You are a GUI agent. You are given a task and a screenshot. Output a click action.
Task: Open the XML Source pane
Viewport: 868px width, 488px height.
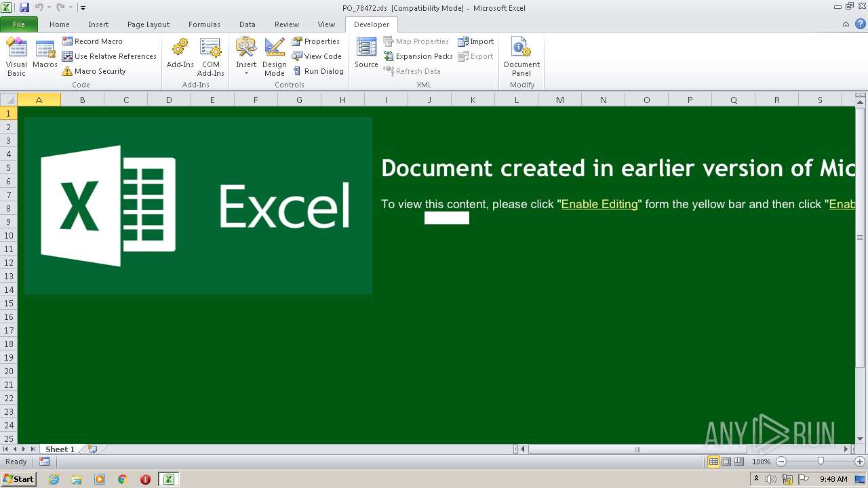(x=366, y=54)
